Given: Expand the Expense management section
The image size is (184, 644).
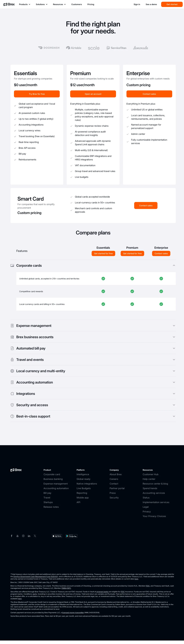Looking at the screenshot, I should point(174,326).
